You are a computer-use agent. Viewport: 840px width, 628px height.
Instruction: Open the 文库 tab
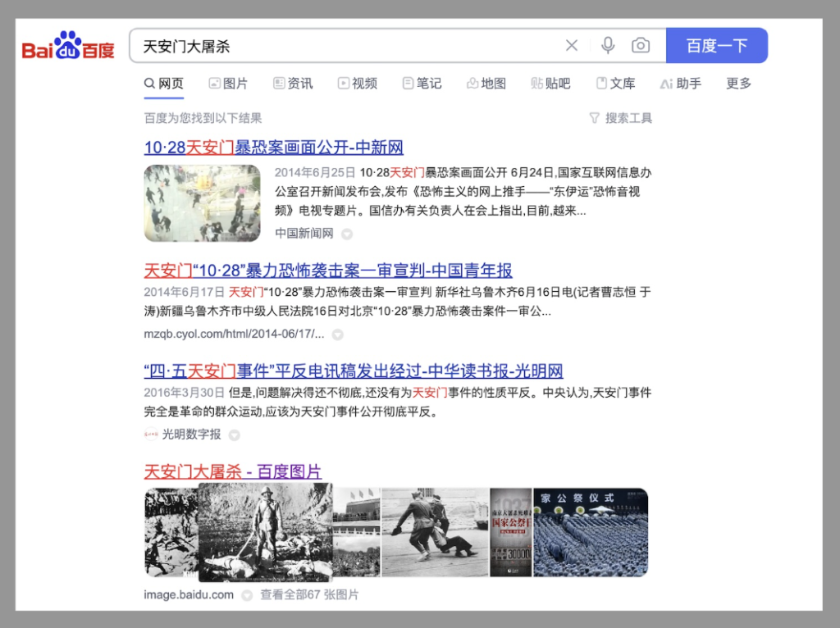(615, 84)
